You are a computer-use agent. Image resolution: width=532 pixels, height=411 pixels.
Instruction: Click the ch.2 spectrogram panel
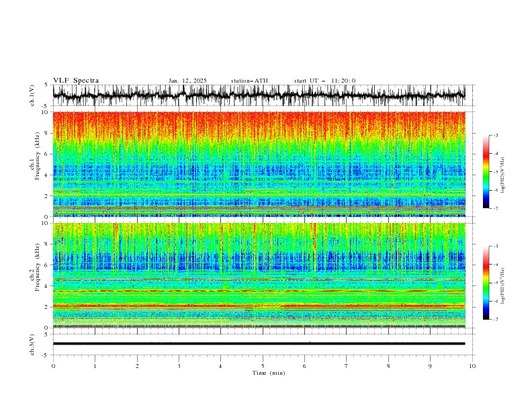[259, 275]
